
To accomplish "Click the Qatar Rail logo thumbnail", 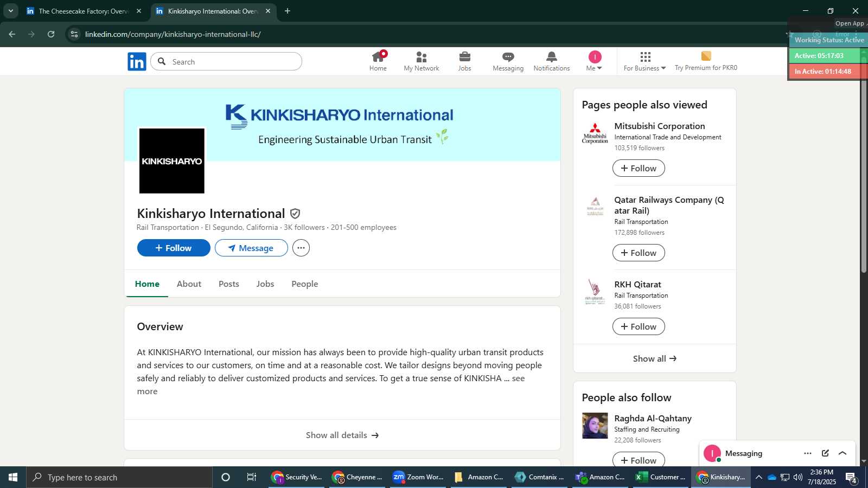I will tap(595, 208).
